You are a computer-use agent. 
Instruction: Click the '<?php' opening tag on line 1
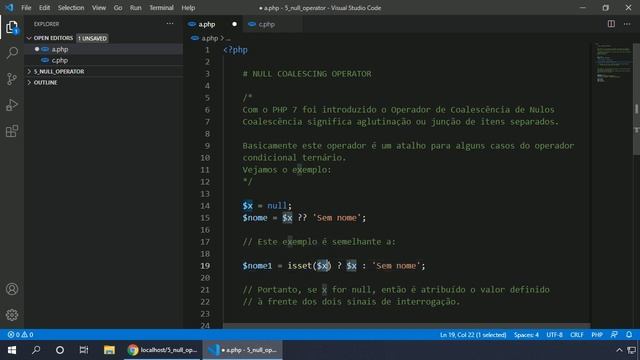tap(236, 50)
